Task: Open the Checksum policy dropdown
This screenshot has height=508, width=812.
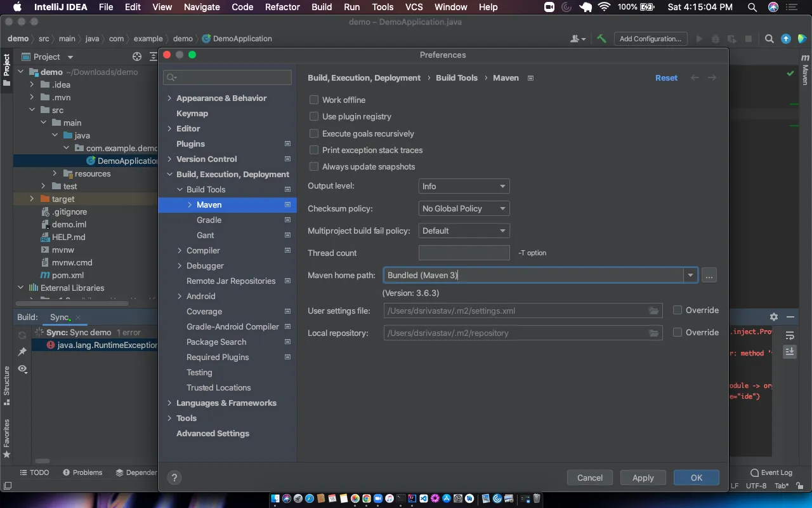Action: 464,208
